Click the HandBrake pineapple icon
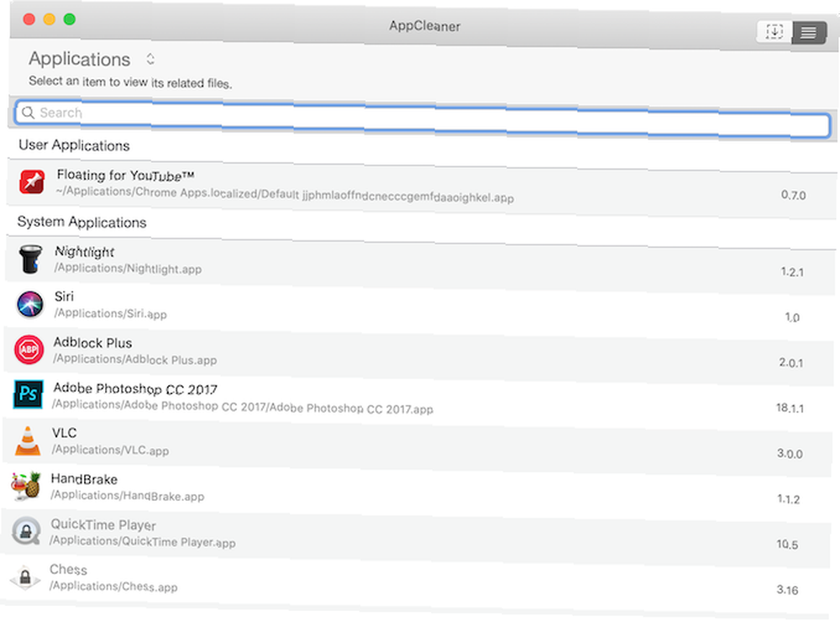The image size is (840, 622). coord(26,486)
